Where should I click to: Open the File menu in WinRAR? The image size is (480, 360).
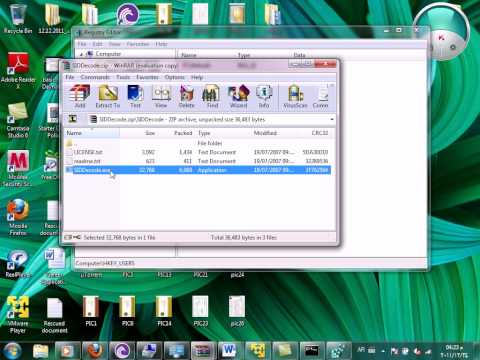[x=70, y=77]
